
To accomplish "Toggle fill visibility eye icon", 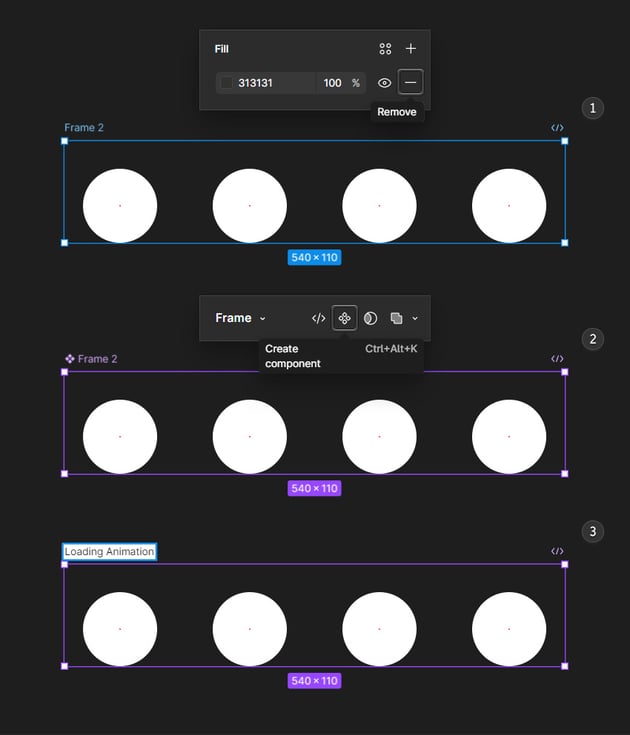I will tap(384, 83).
